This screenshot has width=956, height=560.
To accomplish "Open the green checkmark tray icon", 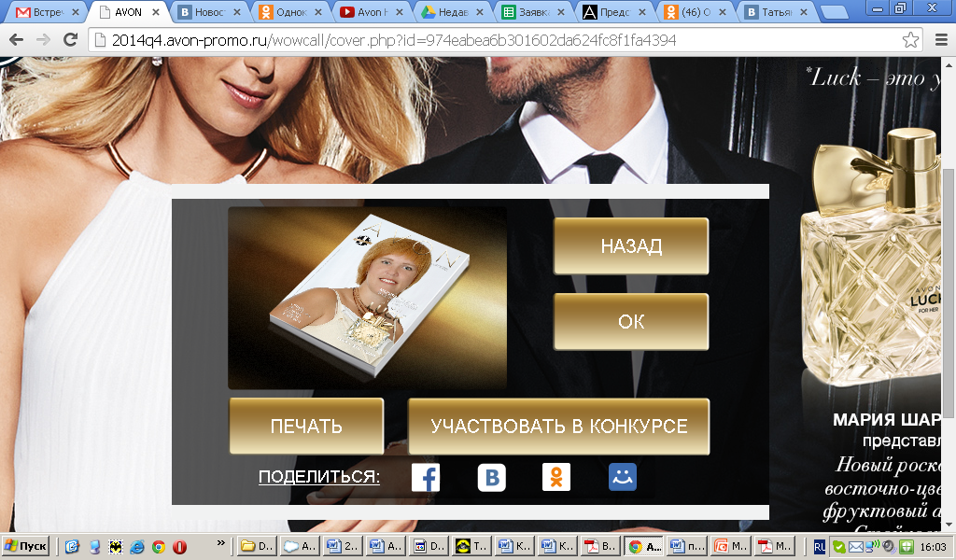I will [838, 547].
